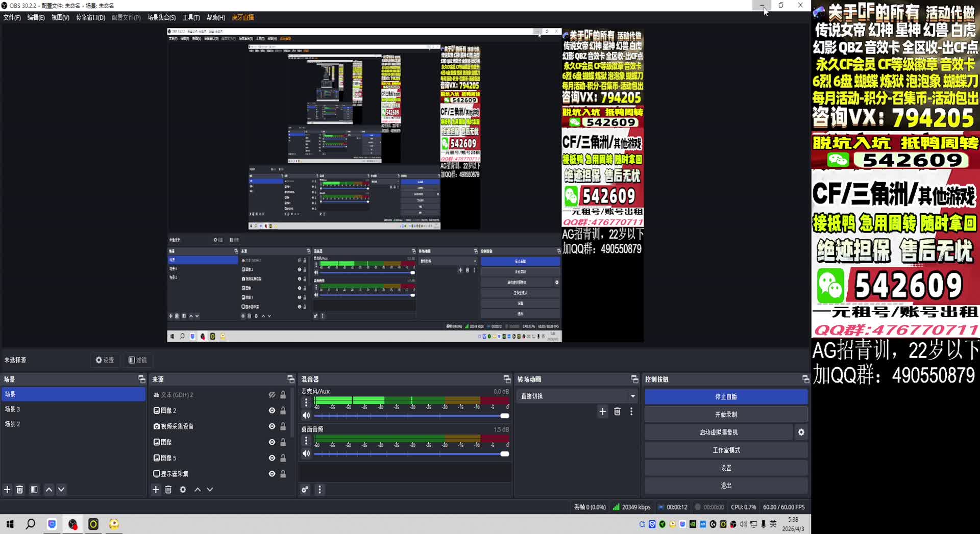This screenshot has width=980, height=534.
Task: Open the 文件(F) menu
Action: 12,17
